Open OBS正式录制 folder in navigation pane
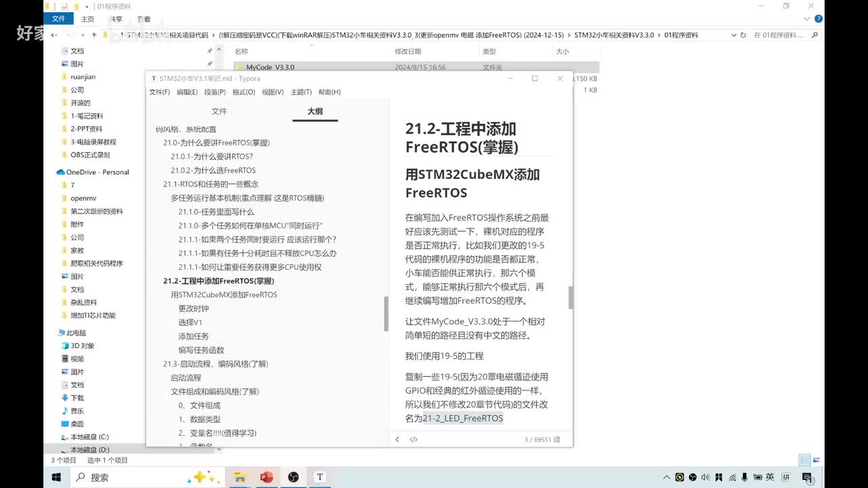Screen dimensions: 868x488 coord(90,155)
